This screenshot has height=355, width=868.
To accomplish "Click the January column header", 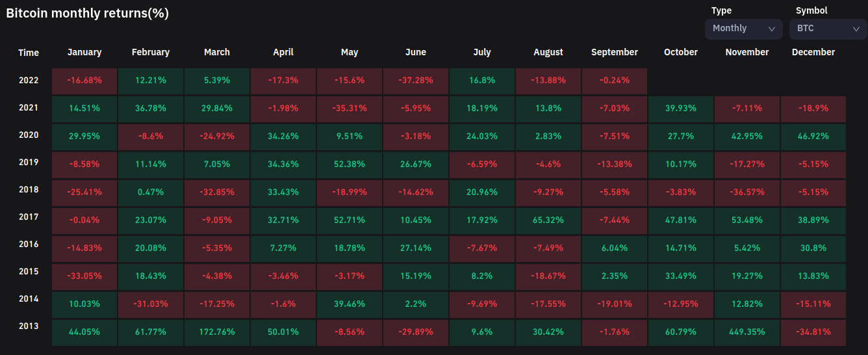I will pyautogui.click(x=84, y=52).
